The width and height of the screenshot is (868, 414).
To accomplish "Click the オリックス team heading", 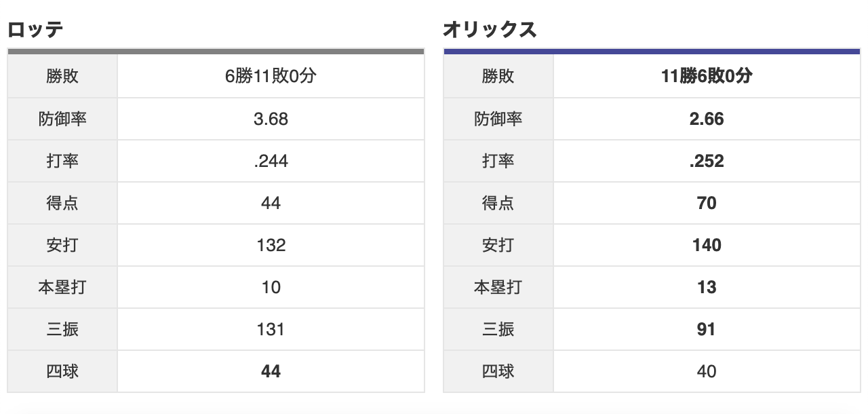I will [x=490, y=31].
